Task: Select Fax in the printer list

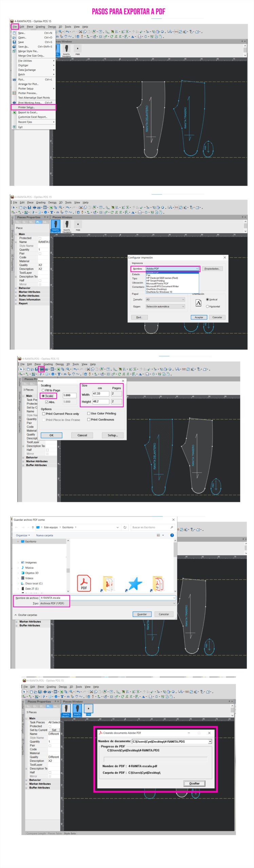Action: tap(148, 275)
